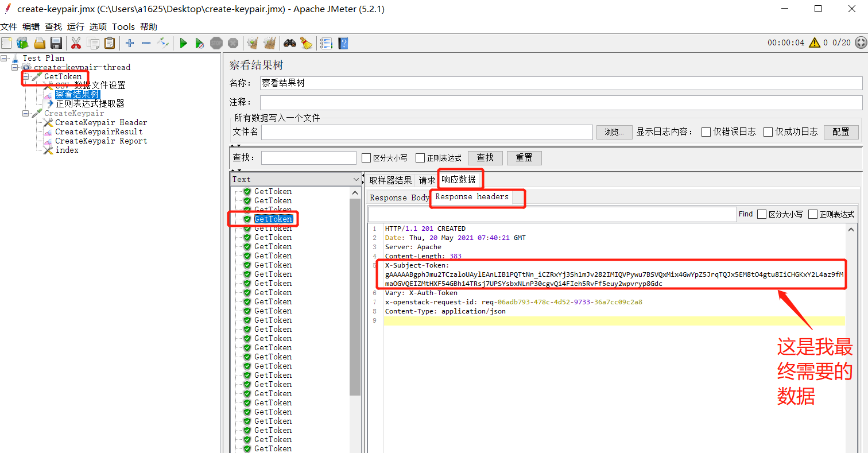
Task: Open the Templates toolbar icon
Action: click(22, 43)
